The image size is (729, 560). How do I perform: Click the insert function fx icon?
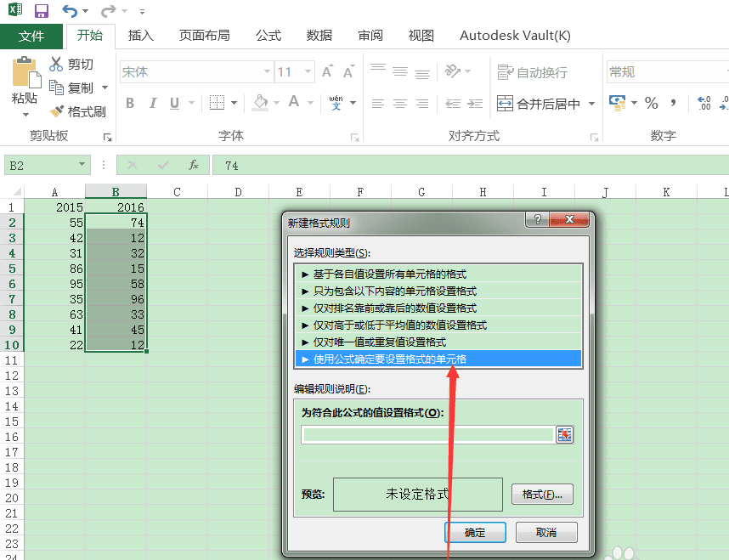194,165
